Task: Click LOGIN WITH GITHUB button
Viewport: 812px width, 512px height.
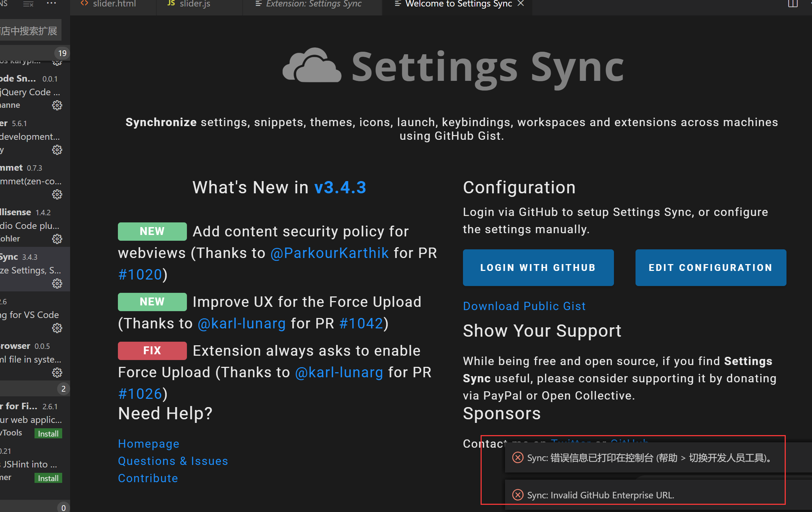Action: 538,268
